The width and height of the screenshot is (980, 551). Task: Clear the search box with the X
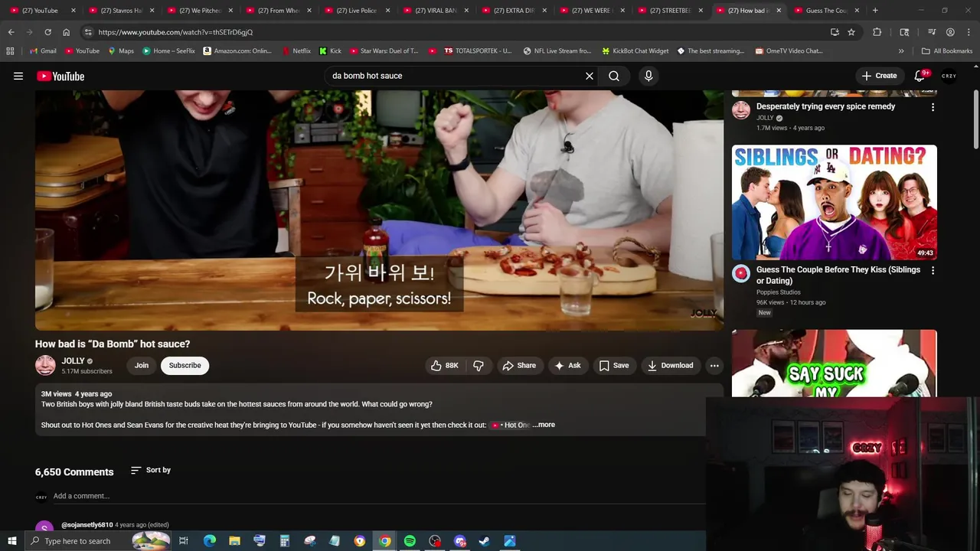click(x=590, y=76)
